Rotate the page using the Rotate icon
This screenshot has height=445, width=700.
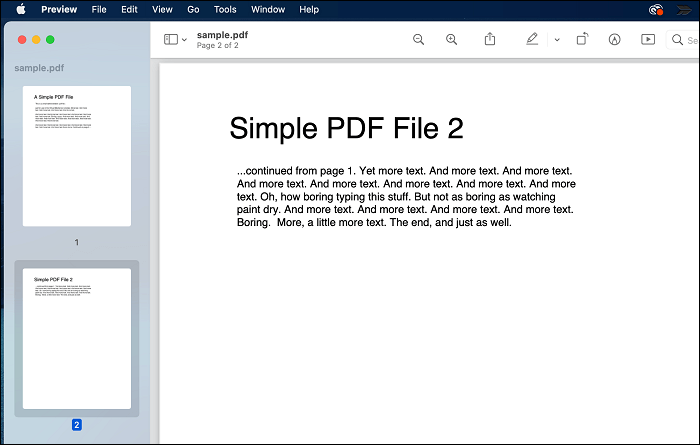(582, 39)
